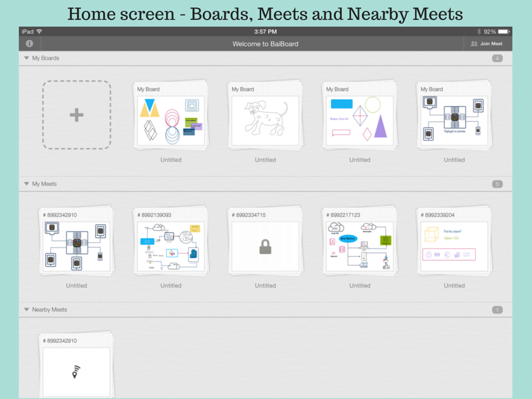Open the My Board with purple triangle shapes
Screen dimensions: 532x399
pyautogui.click(x=360, y=115)
